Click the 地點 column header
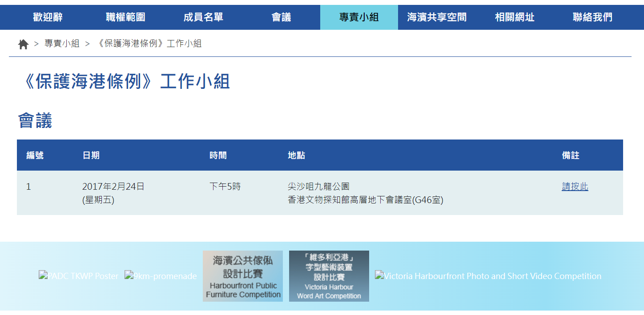Viewport: 644px width, 315px height. point(296,156)
